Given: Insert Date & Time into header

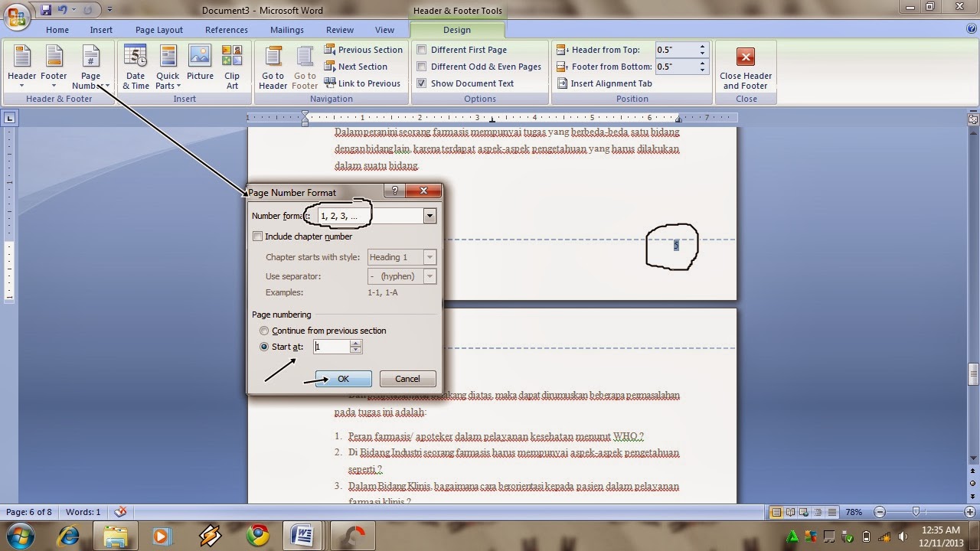Looking at the screenshot, I should (x=136, y=67).
